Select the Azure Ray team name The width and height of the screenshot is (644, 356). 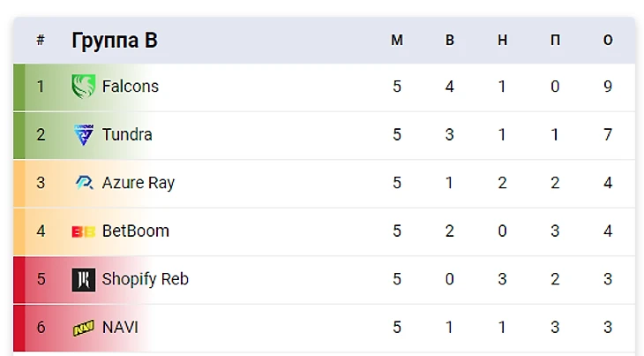[138, 183]
